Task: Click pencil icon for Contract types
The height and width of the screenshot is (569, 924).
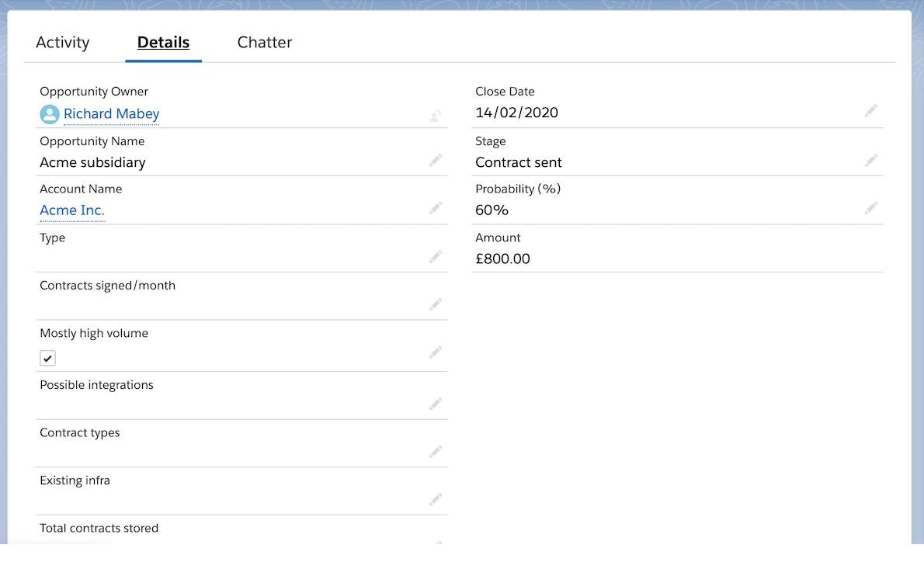Action: pos(436,452)
